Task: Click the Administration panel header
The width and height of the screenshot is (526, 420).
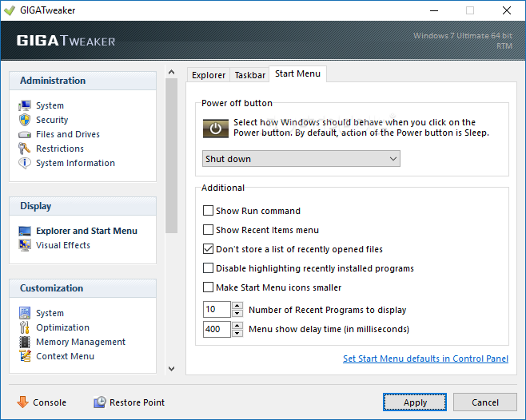Action: [x=82, y=81]
